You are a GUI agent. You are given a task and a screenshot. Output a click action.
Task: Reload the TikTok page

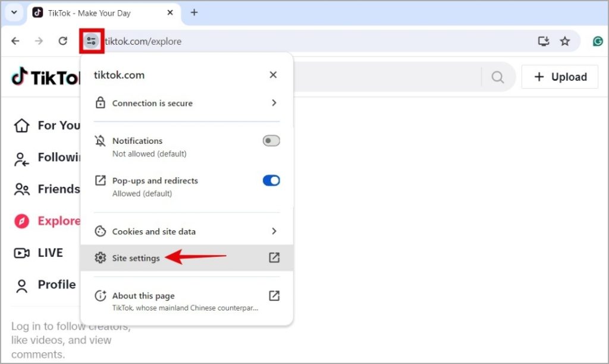[x=63, y=41]
